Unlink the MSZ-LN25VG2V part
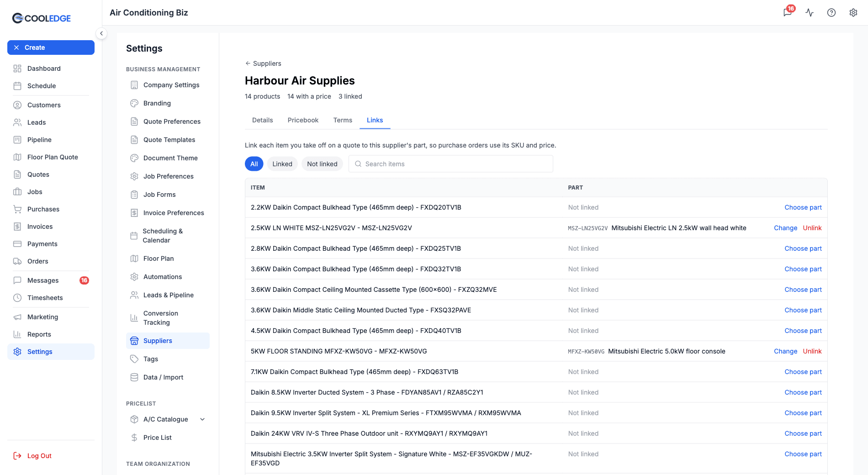Image resolution: width=868 pixels, height=475 pixels. (x=812, y=228)
